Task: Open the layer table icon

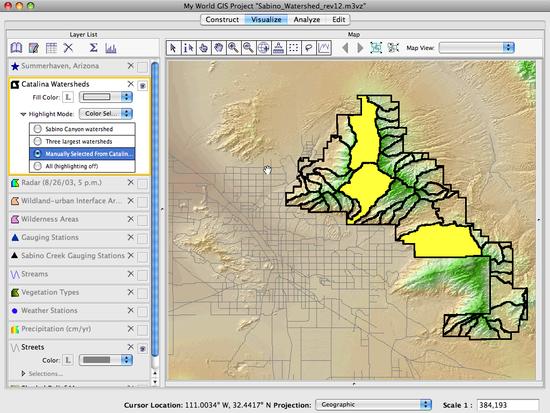Action: tap(51, 48)
